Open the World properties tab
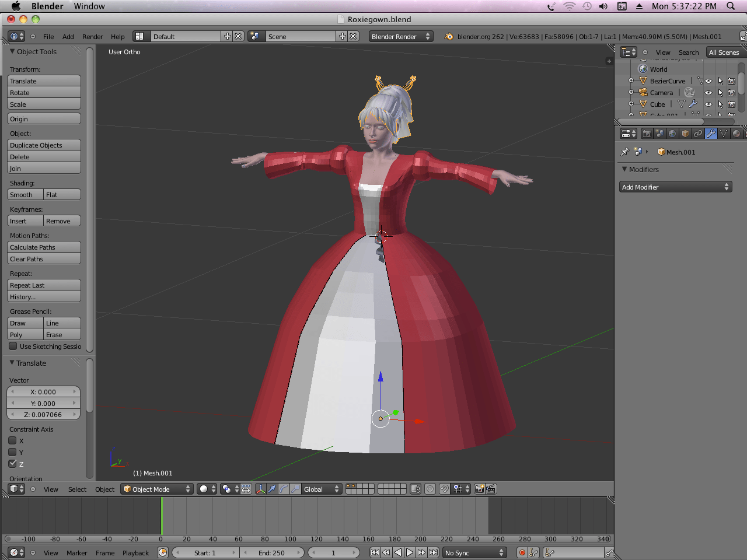This screenshot has height=560, width=747. click(672, 134)
